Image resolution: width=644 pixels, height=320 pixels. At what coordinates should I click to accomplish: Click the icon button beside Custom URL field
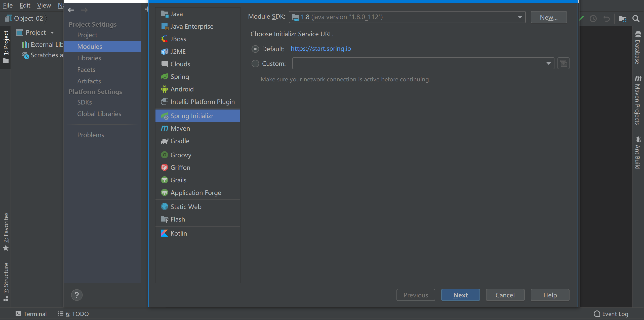point(563,63)
